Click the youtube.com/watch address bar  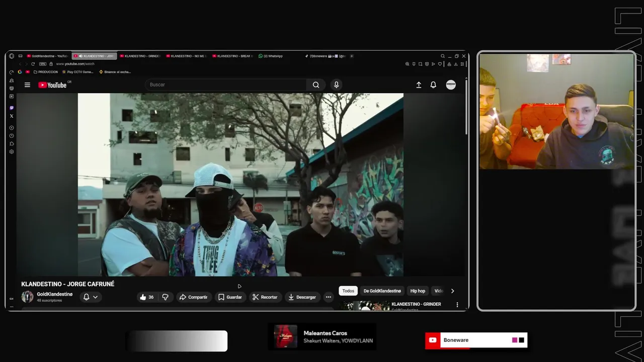coord(75,64)
